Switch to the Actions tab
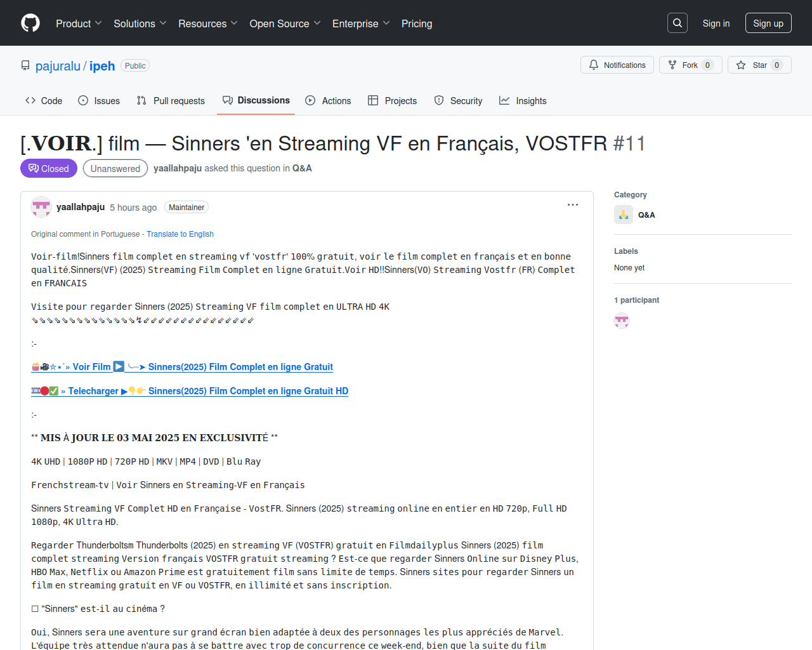 328,100
